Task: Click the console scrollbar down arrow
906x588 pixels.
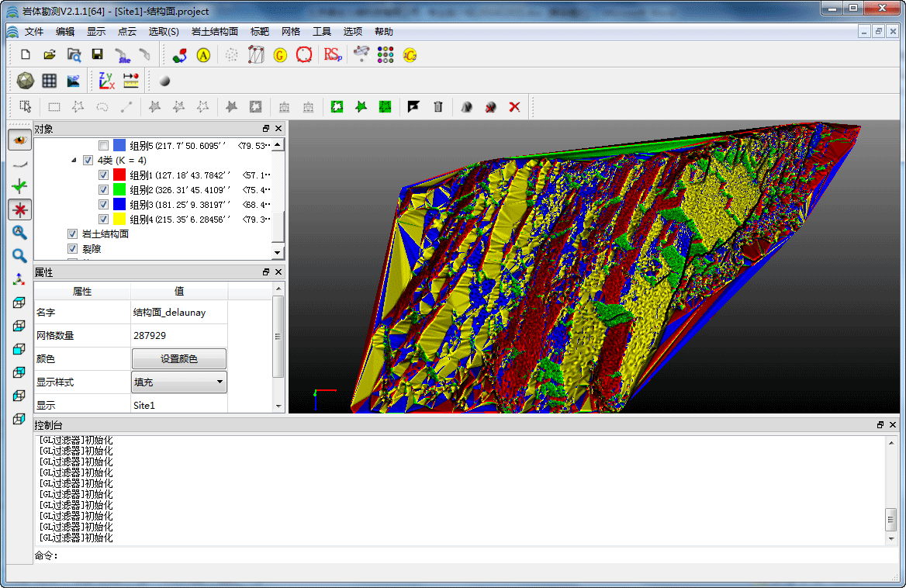Action: pyautogui.click(x=891, y=538)
